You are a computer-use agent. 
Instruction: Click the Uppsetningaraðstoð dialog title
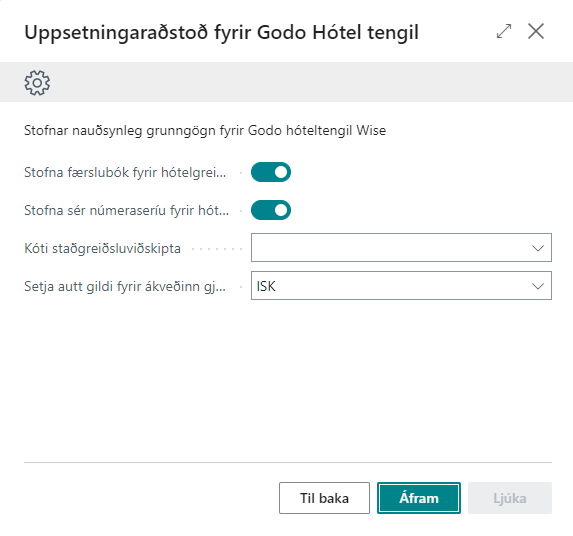(x=221, y=33)
